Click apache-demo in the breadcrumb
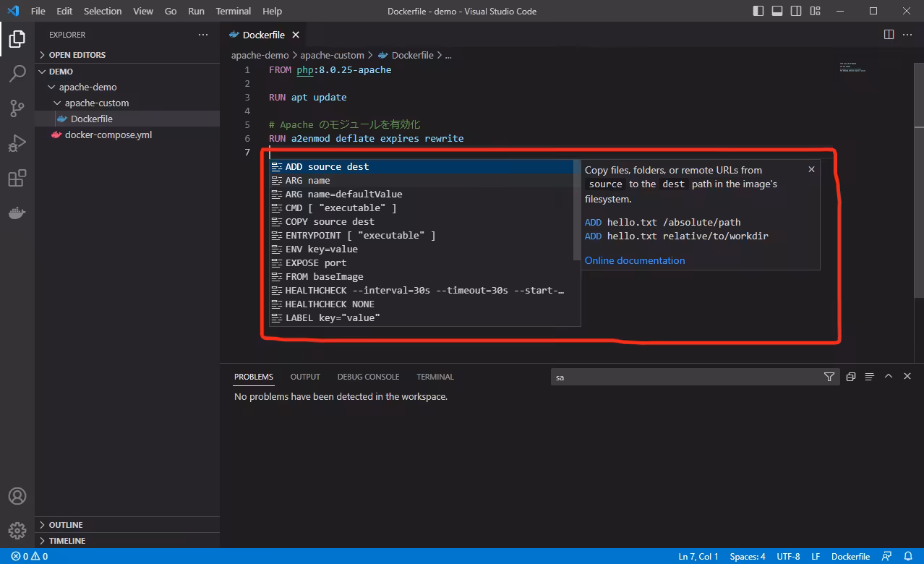 (x=260, y=55)
